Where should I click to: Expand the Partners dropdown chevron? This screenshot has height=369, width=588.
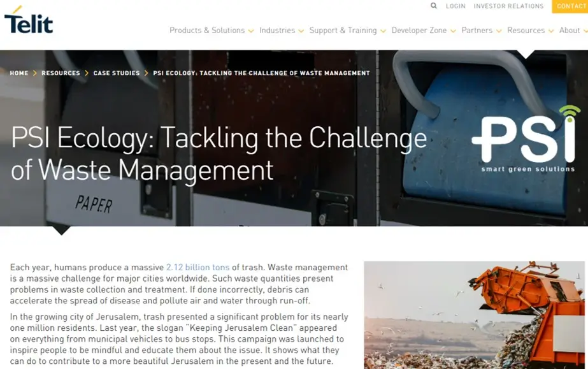[x=499, y=31]
